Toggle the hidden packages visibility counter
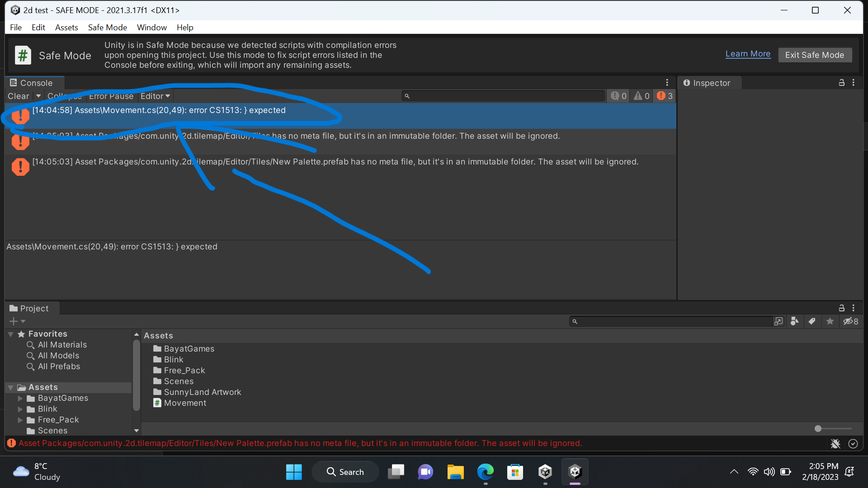Image resolution: width=868 pixels, height=488 pixels. pos(850,321)
